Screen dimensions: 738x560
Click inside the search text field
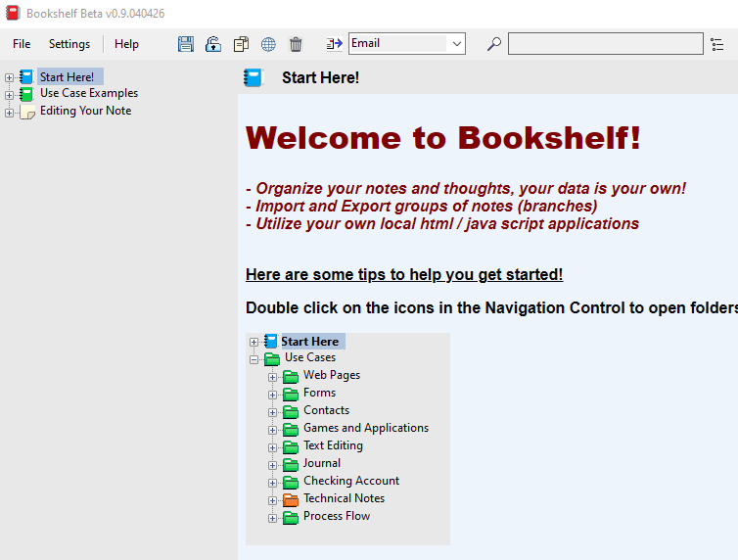tap(605, 44)
